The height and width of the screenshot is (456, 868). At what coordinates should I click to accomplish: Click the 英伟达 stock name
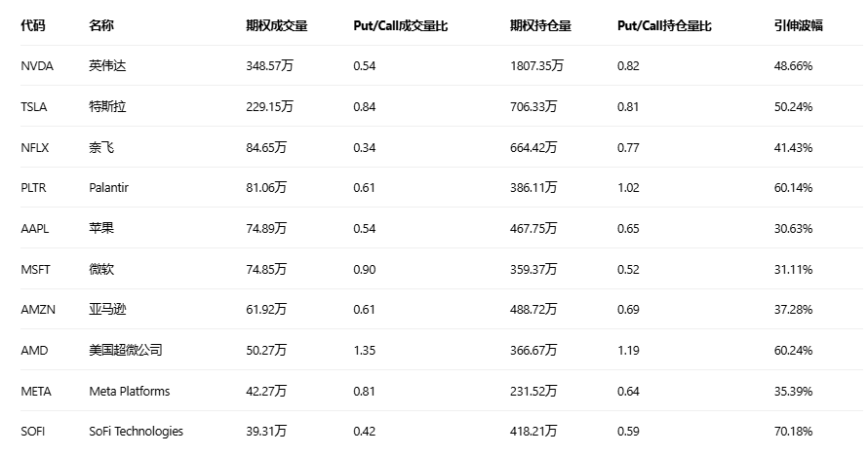pyautogui.click(x=106, y=66)
